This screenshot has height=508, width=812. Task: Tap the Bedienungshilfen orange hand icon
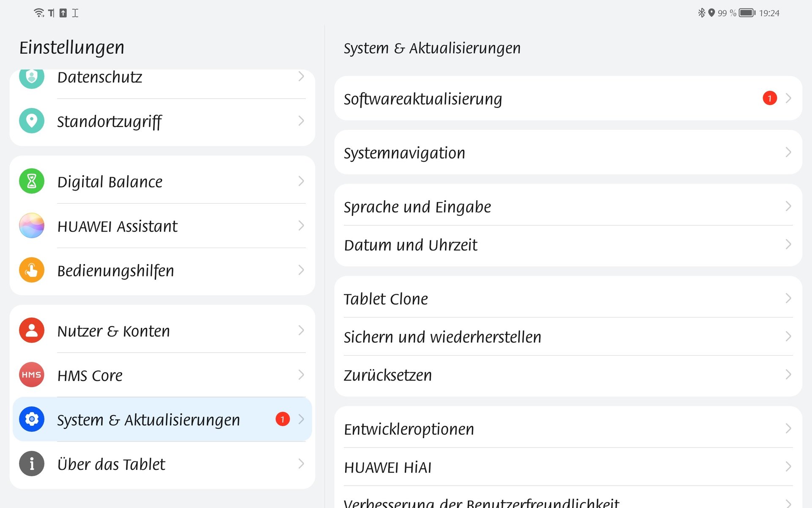(32, 270)
